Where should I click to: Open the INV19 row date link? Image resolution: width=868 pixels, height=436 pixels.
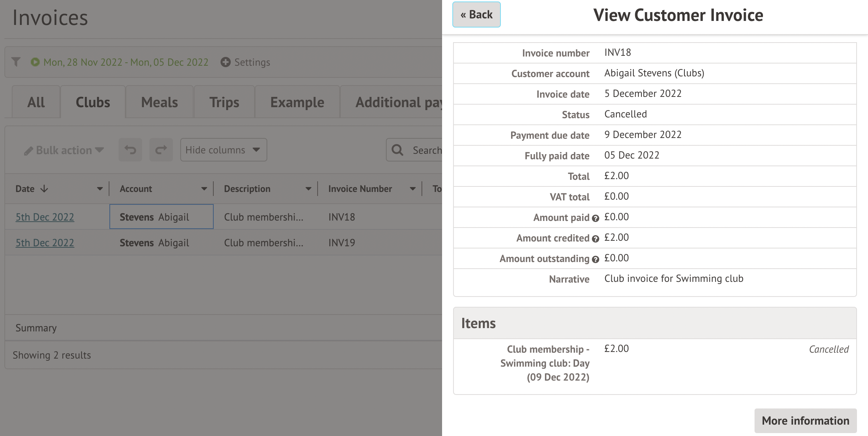45,243
